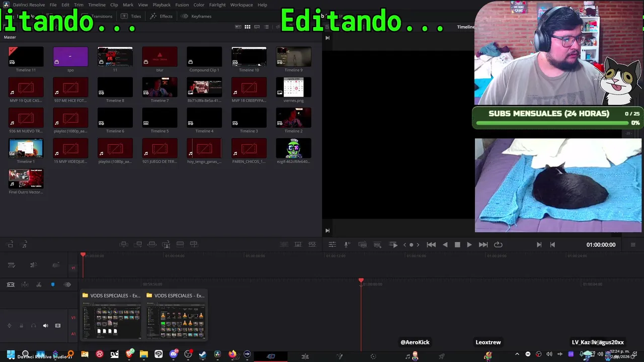Jump to the next marker arrow
Viewport: 644px width, 362px height.
(x=418, y=245)
